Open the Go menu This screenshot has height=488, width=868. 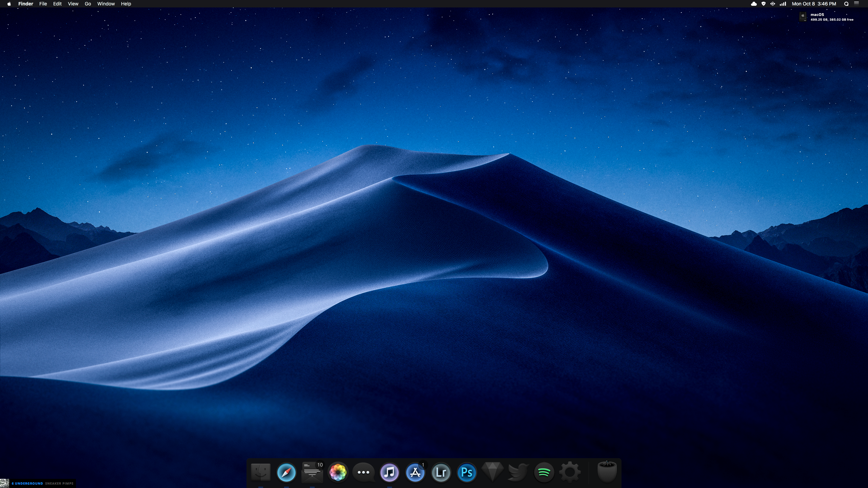(88, 4)
